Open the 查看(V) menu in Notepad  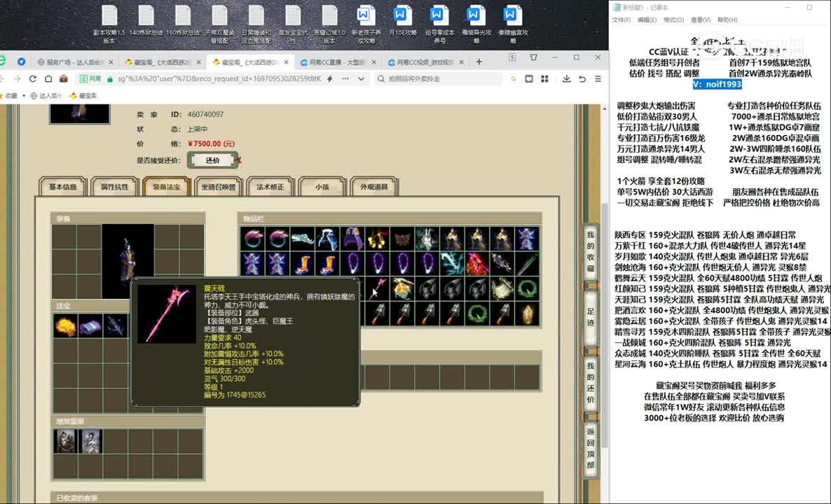pyautogui.click(x=701, y=20)
